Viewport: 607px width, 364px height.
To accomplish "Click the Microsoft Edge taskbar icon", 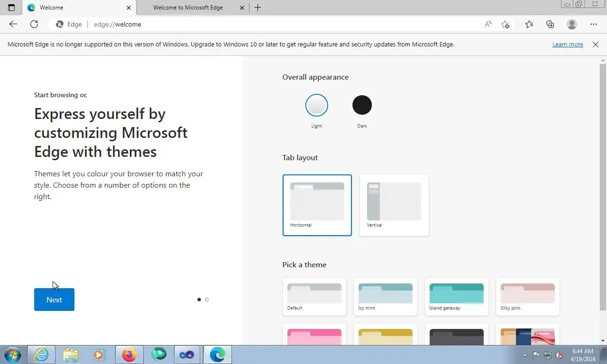I will 217,355.
